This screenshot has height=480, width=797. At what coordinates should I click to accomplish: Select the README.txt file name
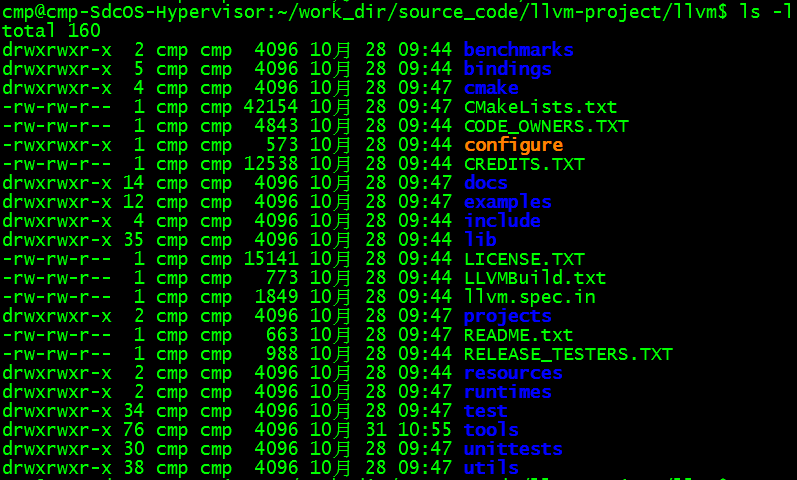click(x=518, y=335)
